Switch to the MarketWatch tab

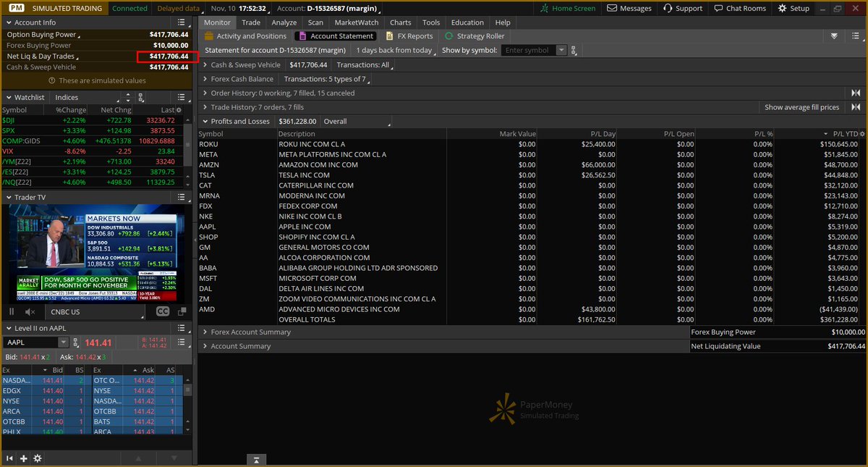[356, 22]
